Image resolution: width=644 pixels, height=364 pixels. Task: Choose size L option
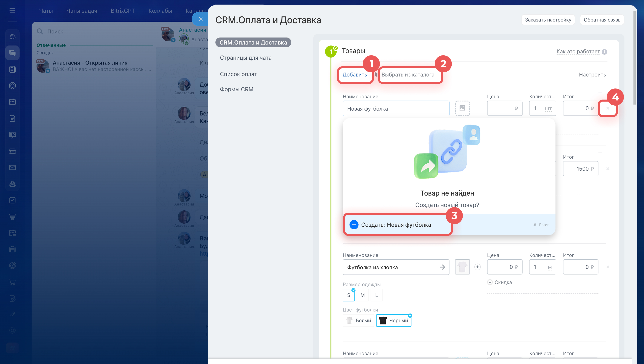tap(376, 295)
